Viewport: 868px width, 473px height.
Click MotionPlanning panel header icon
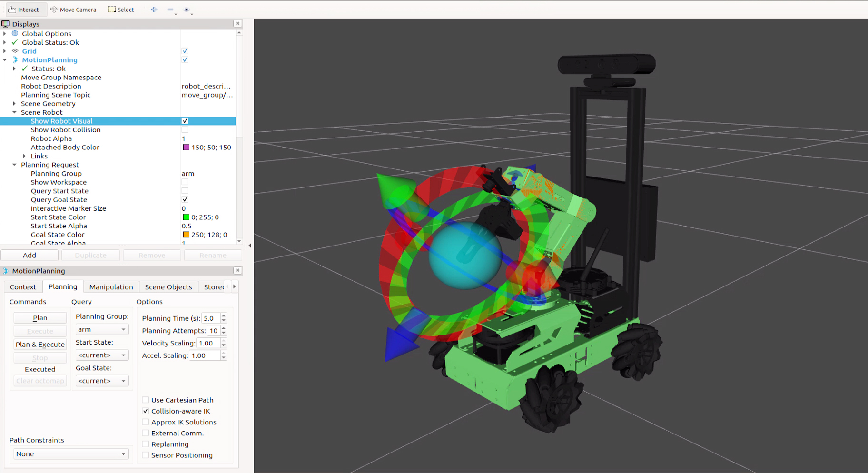coord(6,271)
